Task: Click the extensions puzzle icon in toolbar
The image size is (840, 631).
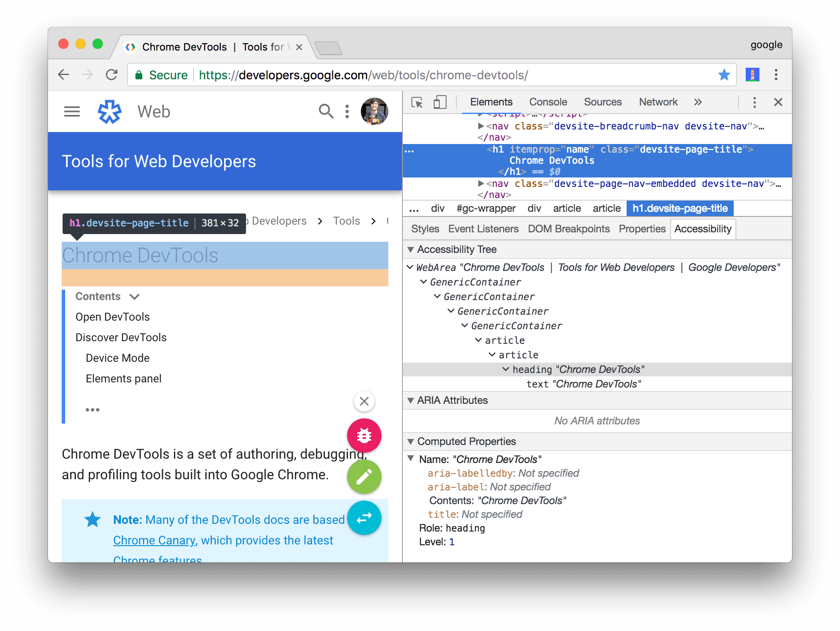Action: 753,75
